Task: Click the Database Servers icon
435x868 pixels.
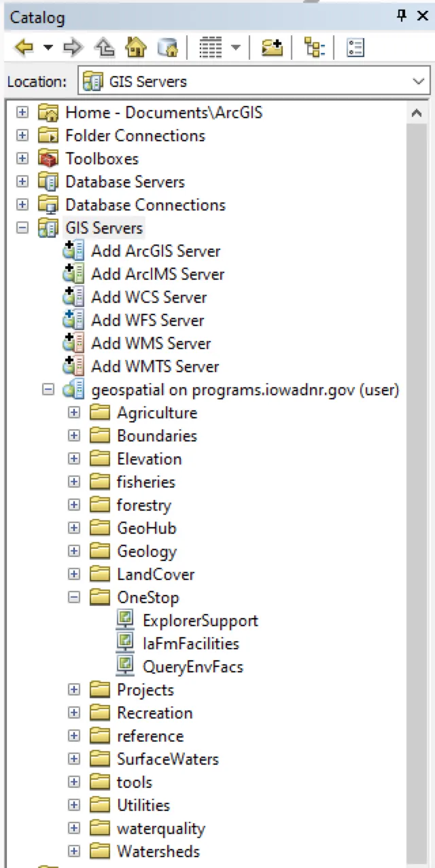Action: click(x=48, y=182)
